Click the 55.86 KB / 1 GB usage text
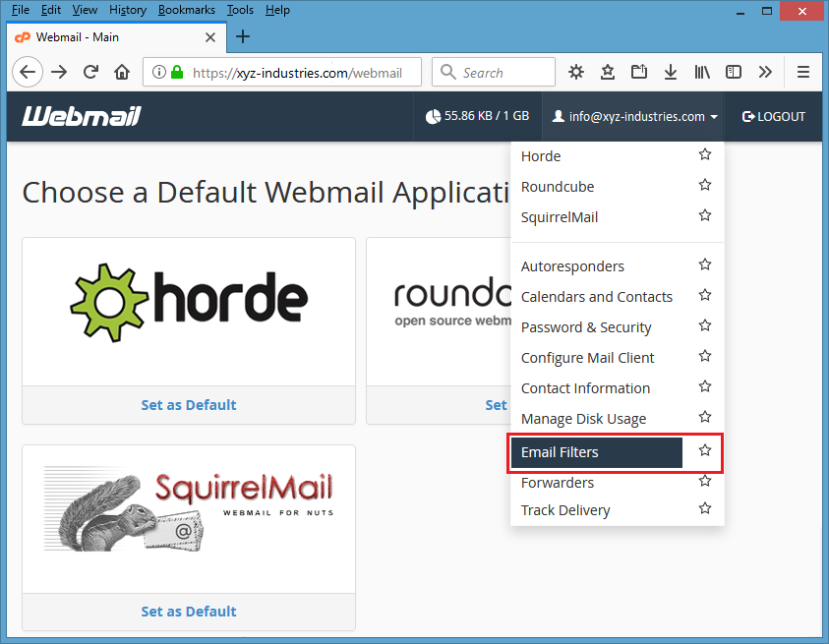829x644 pixels. point(487,116)
